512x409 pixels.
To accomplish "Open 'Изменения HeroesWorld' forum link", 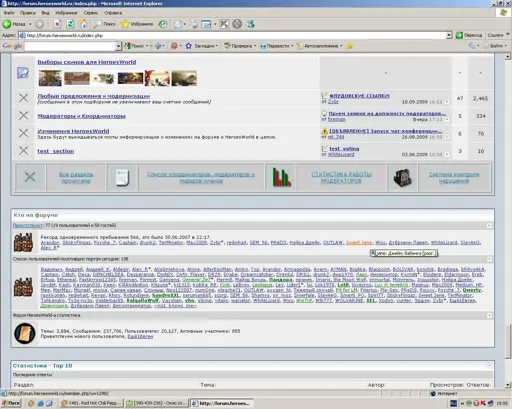I will pyautogui.click(x=73, y=131).
